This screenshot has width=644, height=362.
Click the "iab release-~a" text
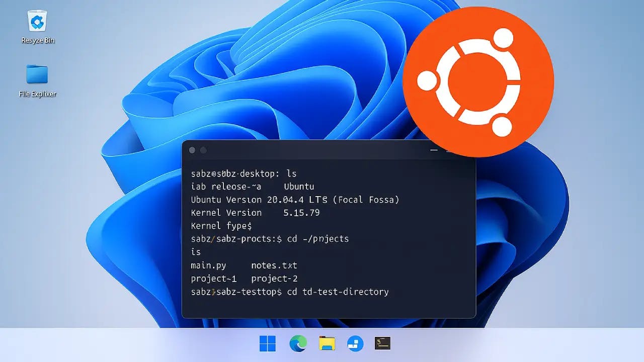(x=226, y=187)
